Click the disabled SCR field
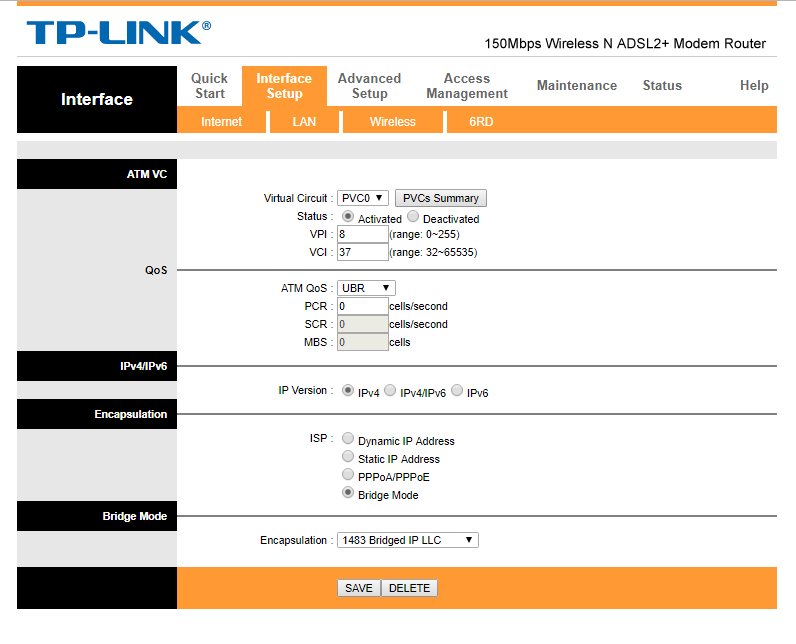The height and width of the screenshot is (644, 796). tap(362, 324)
